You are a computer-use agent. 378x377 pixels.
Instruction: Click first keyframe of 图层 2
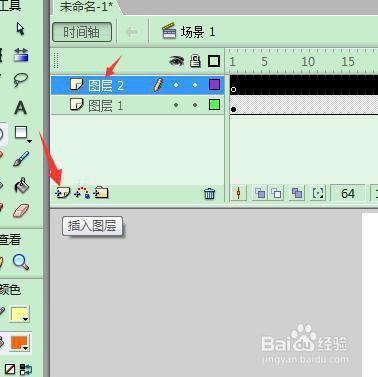234,85
